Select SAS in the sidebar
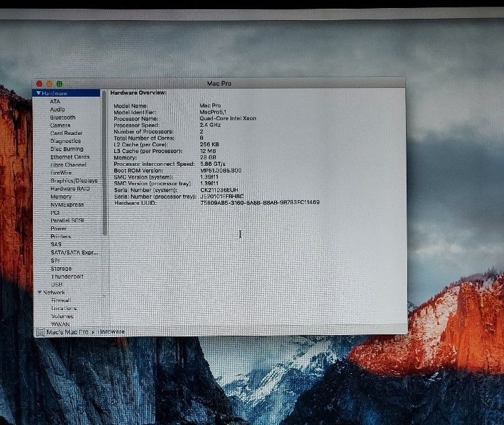This screenshot has width=504, height=425. tap(56, 244)
